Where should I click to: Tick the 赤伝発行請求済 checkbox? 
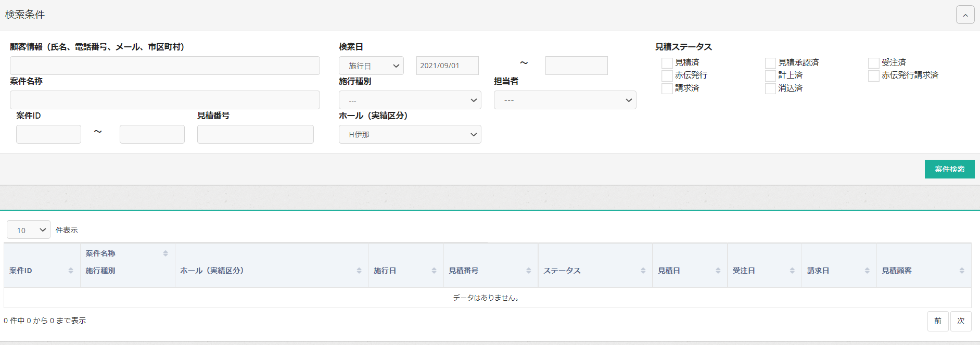pos(874,76)
